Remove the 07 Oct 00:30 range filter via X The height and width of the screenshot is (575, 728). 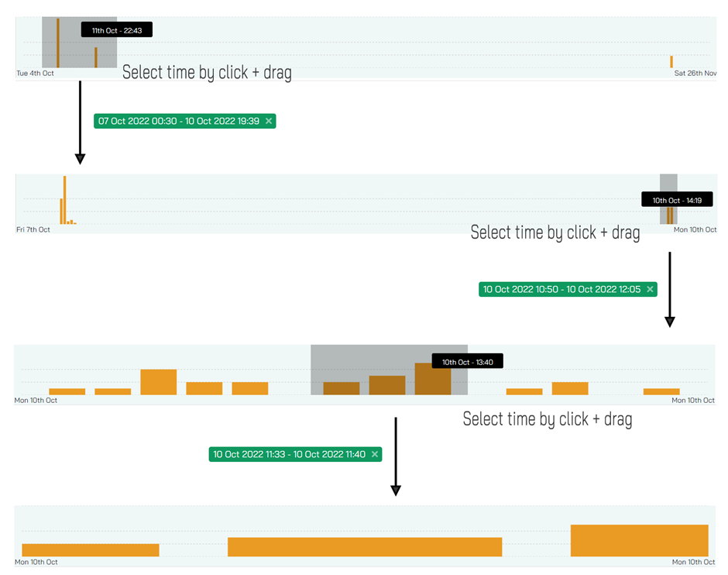[x=269, y=121]
